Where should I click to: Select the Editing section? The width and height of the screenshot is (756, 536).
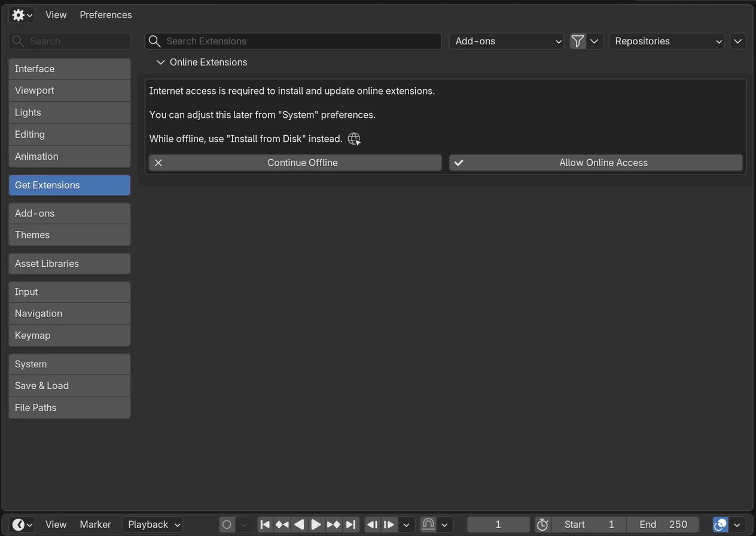point(69,135)
